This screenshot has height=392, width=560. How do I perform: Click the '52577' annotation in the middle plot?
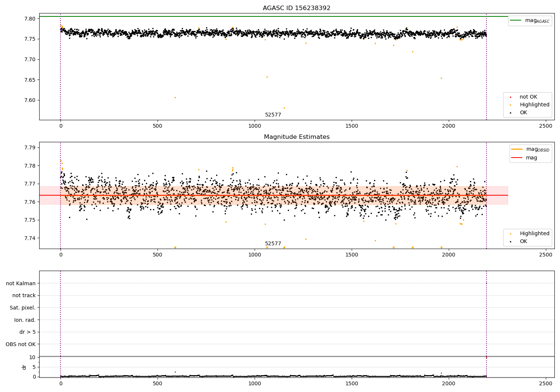click(x=273, y=244)
